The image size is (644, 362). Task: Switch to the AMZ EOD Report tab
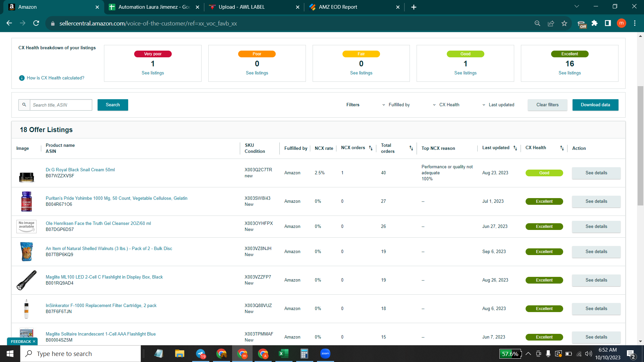[354, 7]
